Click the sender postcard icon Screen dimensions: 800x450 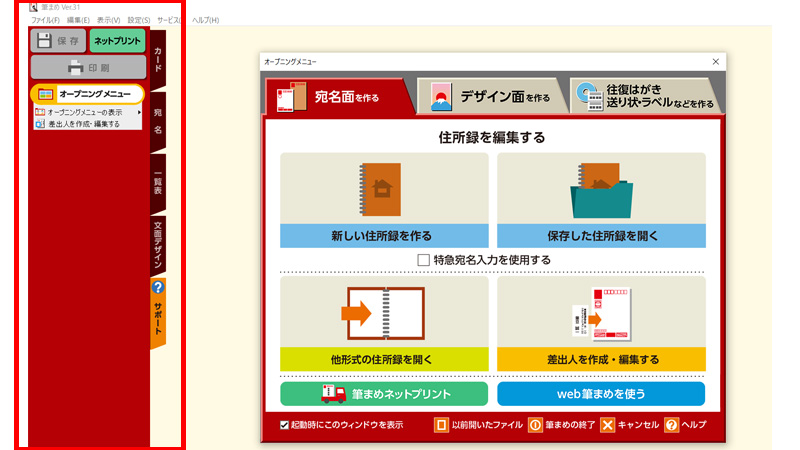tap(602, 314)
